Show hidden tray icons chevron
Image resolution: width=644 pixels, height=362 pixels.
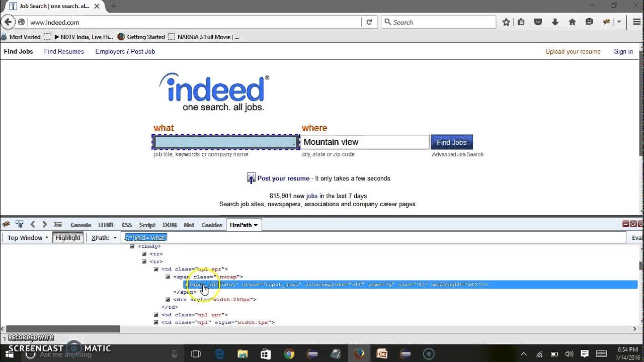tap(523, 354)
